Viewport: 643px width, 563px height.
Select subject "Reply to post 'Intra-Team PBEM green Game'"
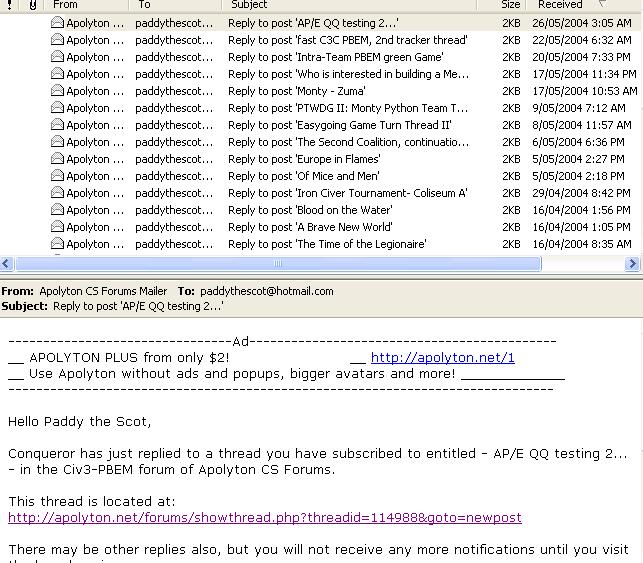click(x=336, y=57)
